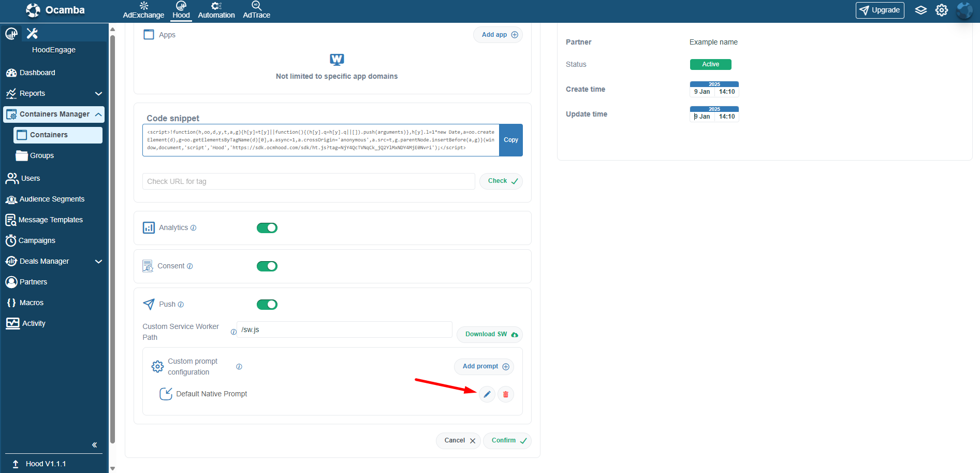980x473 pixels.
Task: Focus the Check URL for tag field
Action: tap(309, 181)
